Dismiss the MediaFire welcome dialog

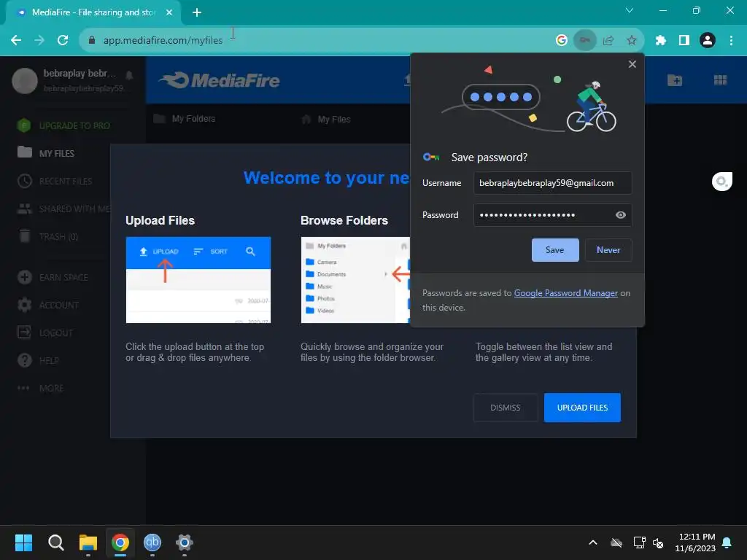tap(505, 408)
